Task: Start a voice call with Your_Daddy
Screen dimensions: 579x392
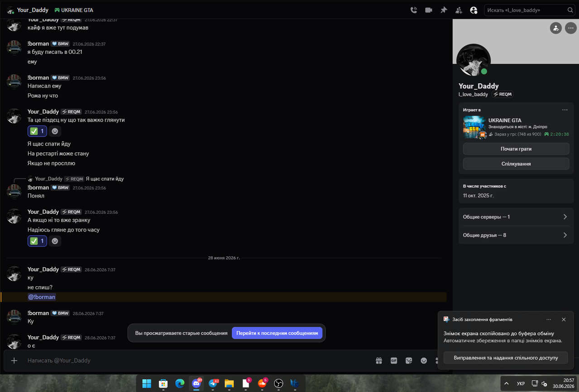Action: 413,10
